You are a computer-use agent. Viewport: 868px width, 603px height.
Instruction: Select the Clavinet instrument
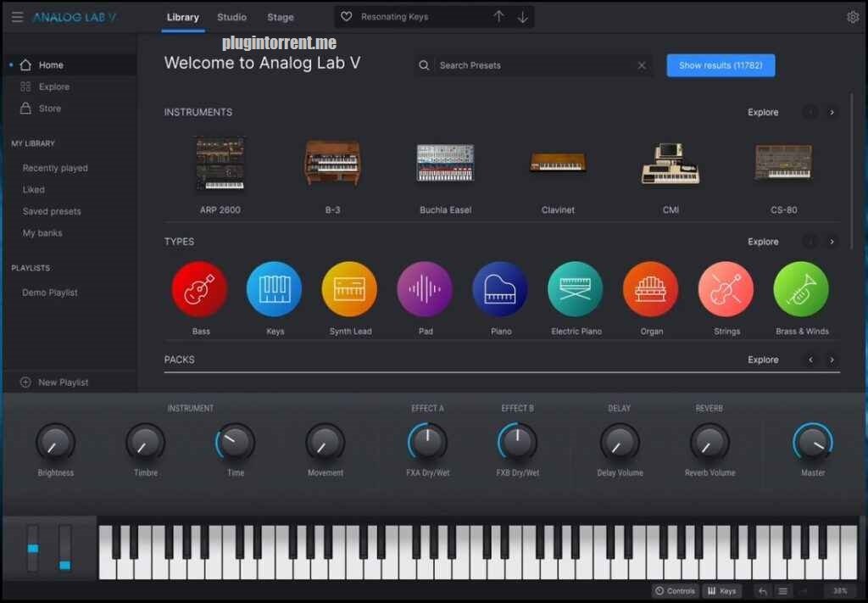point(558,162)
